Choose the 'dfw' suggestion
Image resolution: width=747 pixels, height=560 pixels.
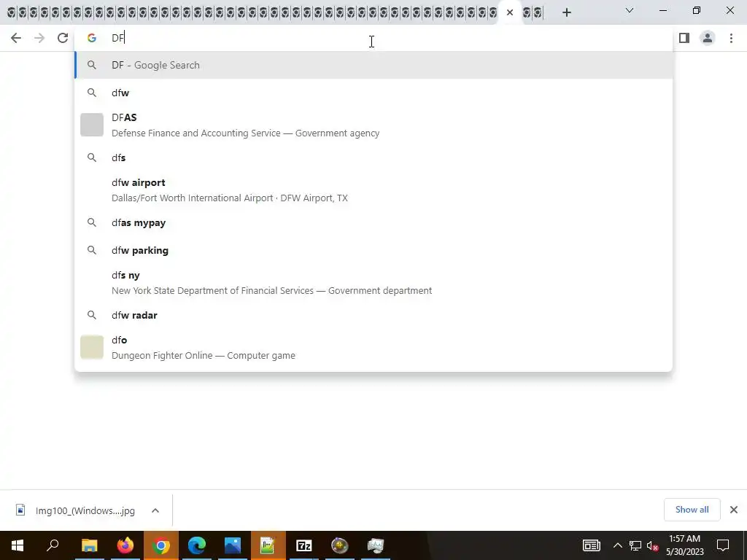(x=373, y=93)
